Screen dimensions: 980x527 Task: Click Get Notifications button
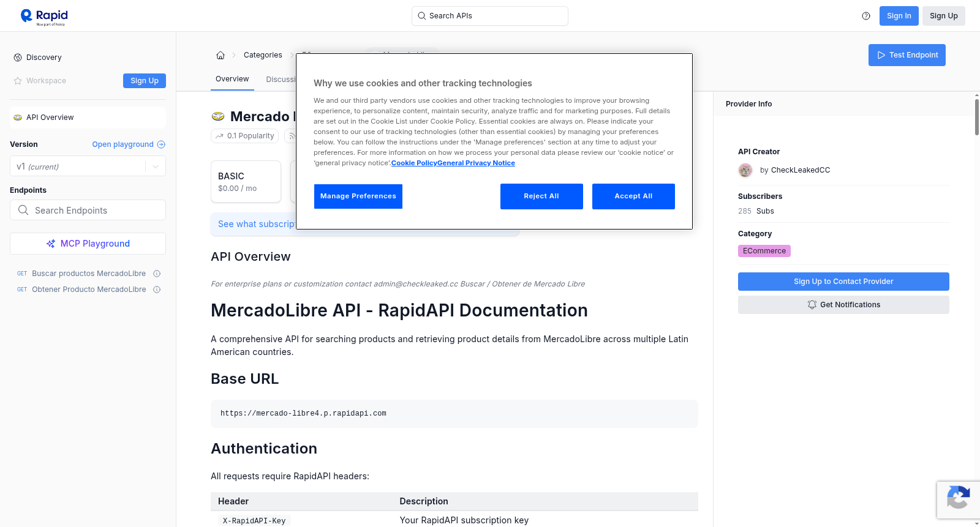pos(843,305)
